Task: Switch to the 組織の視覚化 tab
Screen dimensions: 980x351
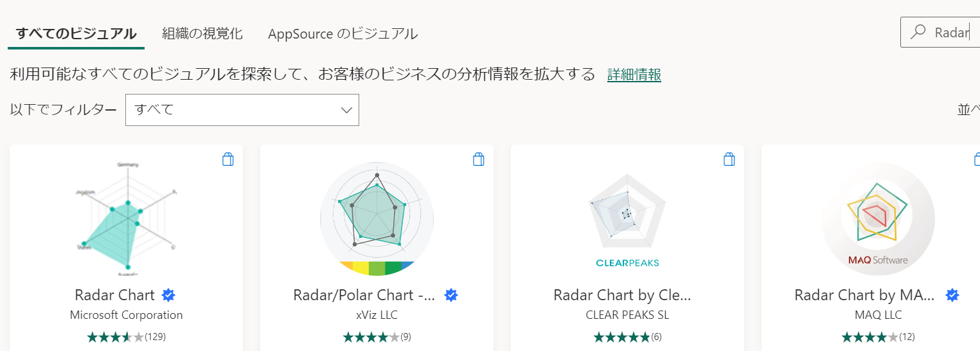Action: click(x=202, y=34)
